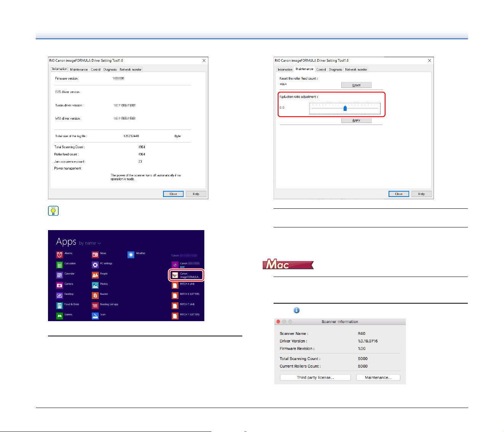Image resolution: width=504 pixels, height=432 pixels.
Task: Expand the Apps 'by name' sort dropdown
Action: tap(90, 243)
